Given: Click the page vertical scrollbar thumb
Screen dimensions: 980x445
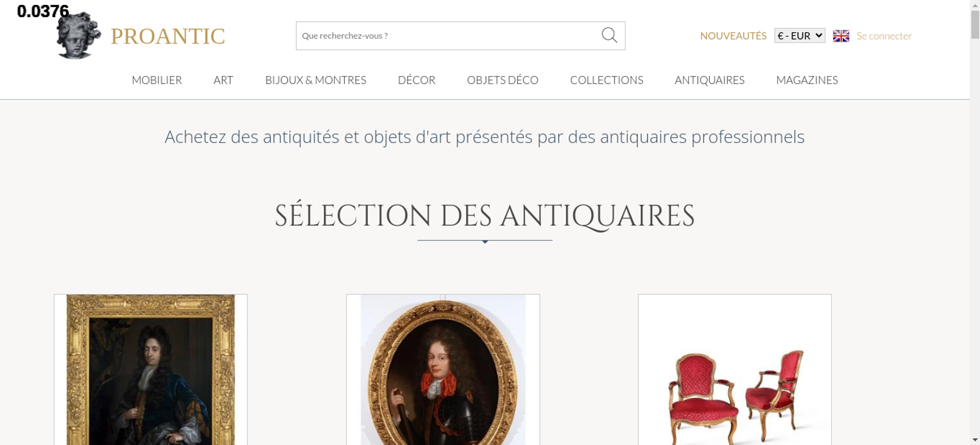Looking at the screenshot, I should pos(975,25).
